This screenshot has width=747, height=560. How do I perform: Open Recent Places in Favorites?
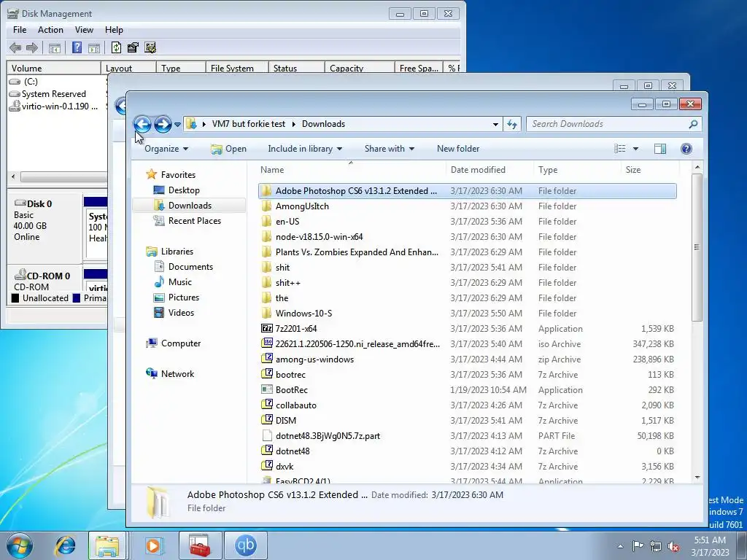[194, 220]
